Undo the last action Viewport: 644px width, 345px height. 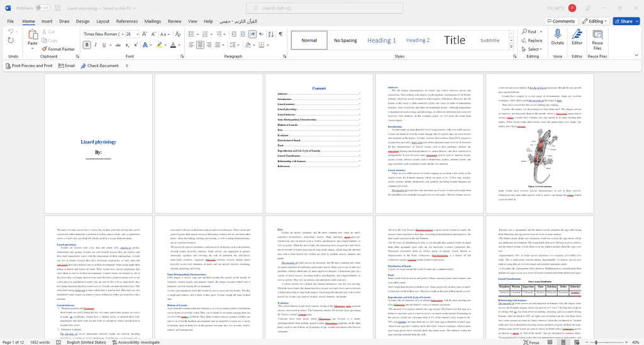click(11, 31)
